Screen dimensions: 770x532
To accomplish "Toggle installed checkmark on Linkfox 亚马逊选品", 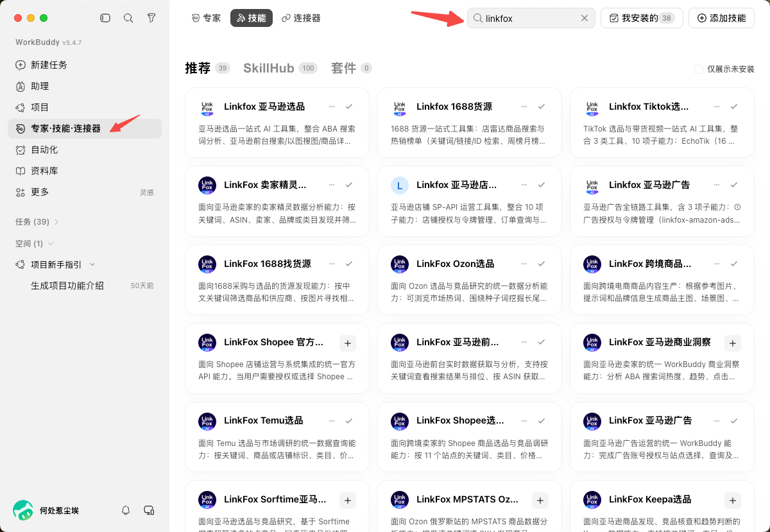I will (349, 107).
